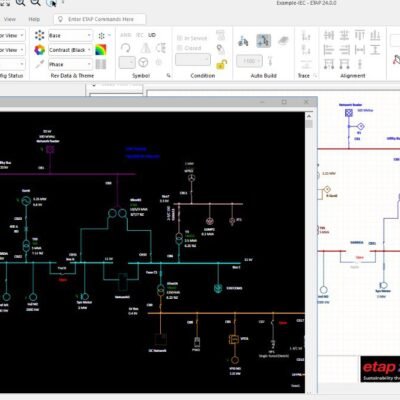Click the second icon in the Alignment top row
This screenshot has height=400, width=400.
344,35
